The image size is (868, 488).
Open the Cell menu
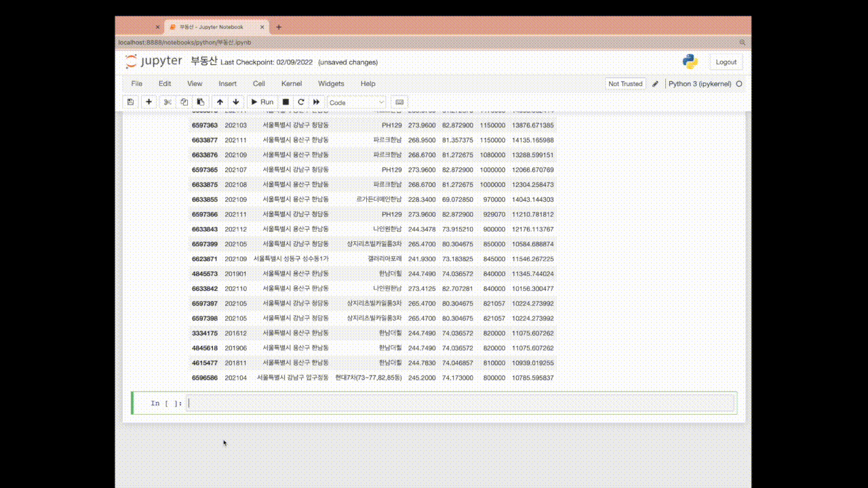coord(259,83)
